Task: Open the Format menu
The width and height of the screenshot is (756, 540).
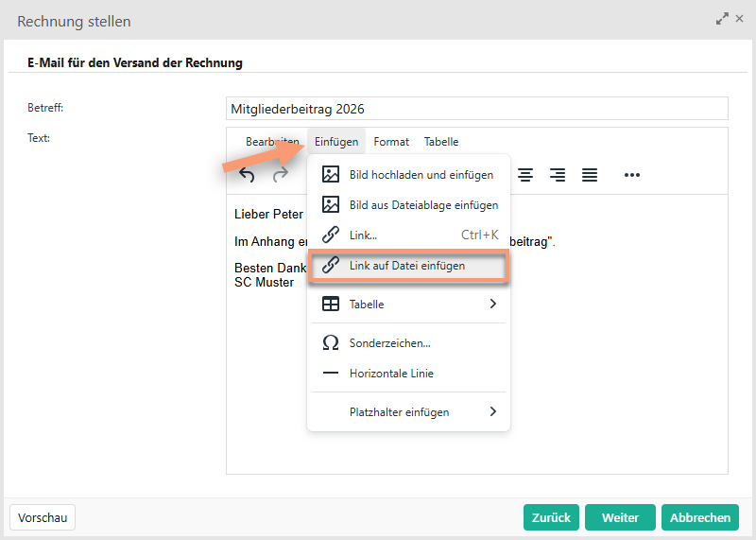Action: [x=391, y=142]
